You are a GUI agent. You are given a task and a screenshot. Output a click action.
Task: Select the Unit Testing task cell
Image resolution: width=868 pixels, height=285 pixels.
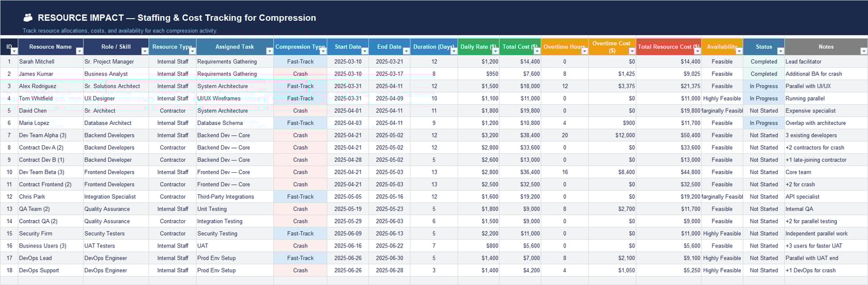click(235, 209)
